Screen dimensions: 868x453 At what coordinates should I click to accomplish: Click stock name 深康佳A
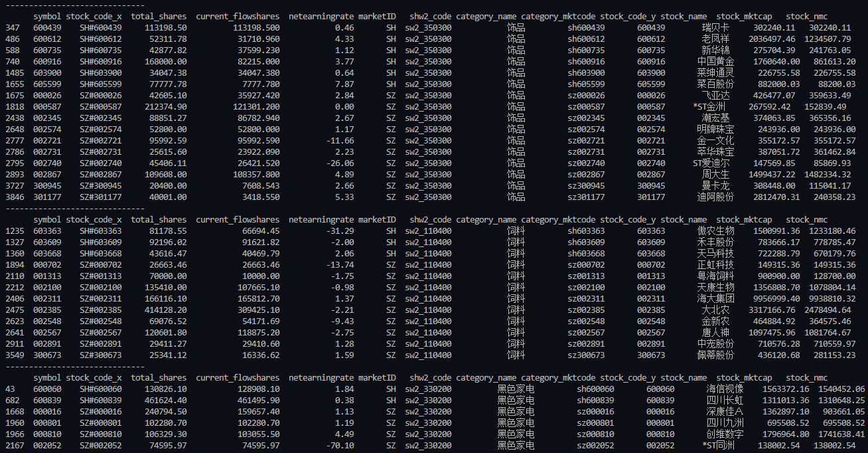point(725,412)
